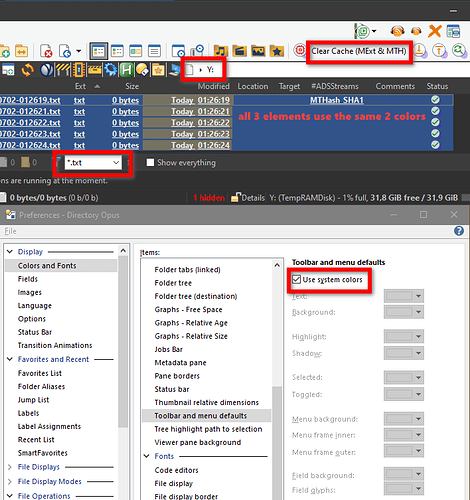The image size is (470, 500).
Task: Click the file with blue back arrow icon
Action: [x=65, y=51]
